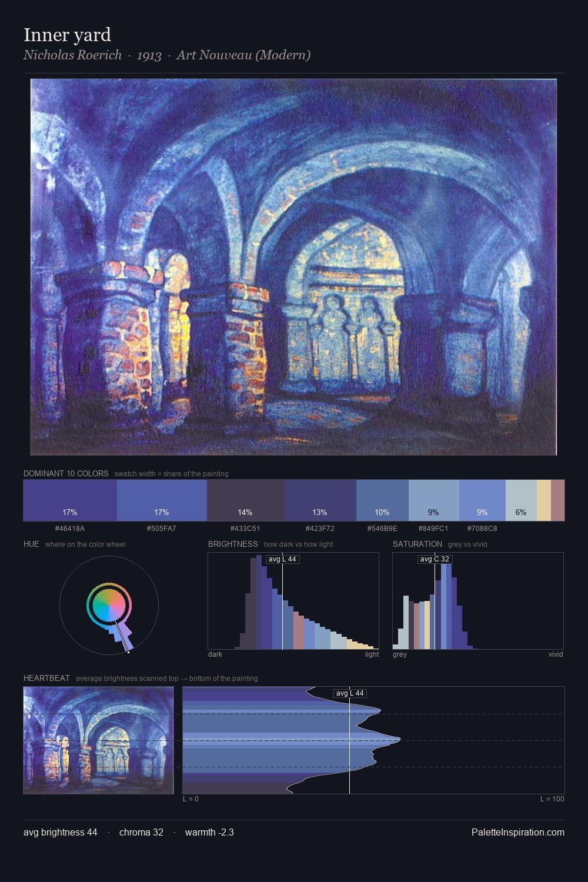Screen dimensions: 588x882
Task: Click the 6% pale grey-blue swatch
Action: click(521, 500)
